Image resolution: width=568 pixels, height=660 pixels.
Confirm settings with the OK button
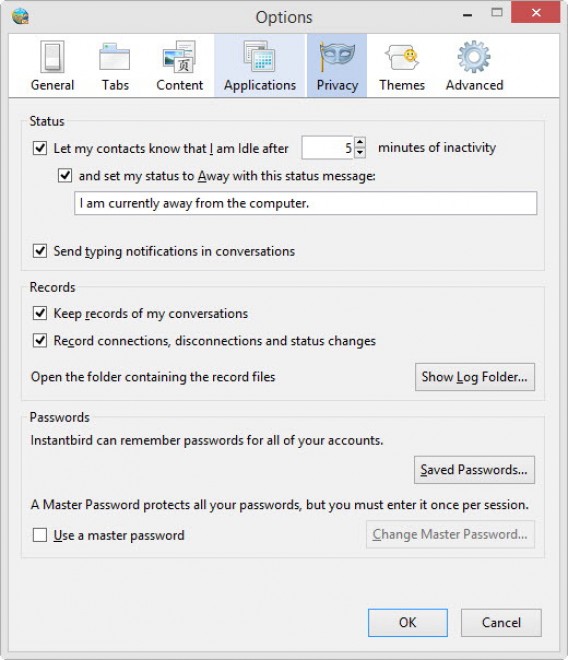408,623
